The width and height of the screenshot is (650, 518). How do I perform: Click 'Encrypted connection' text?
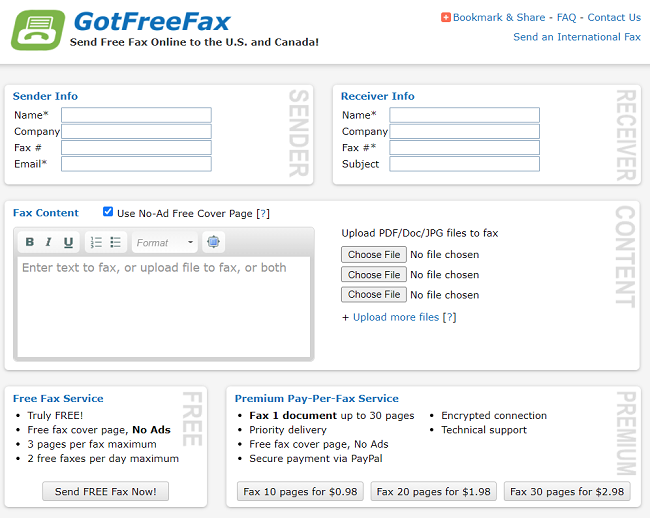(x=494, y=415)
